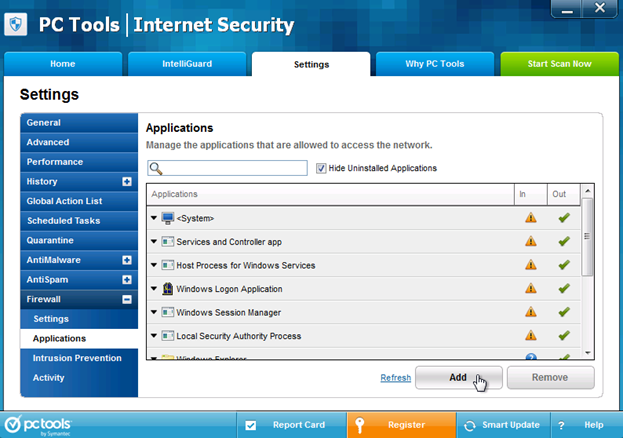Click the In warning icon for <System>
This screenshot has height=438, width=623.
[531, 218]
